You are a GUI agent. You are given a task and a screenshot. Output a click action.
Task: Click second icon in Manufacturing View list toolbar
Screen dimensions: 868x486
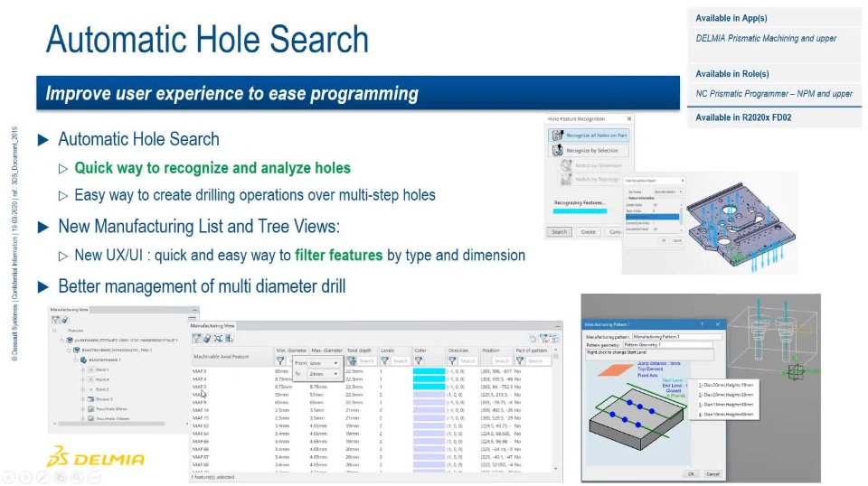pyautogui.click(x=207, y=338)
